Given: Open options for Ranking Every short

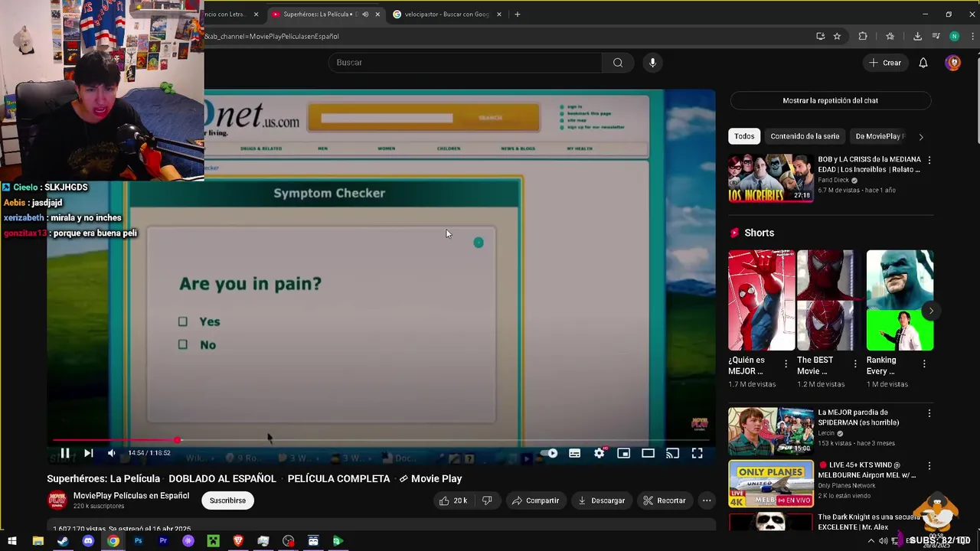Looking at the screenshot, I should point(924,364).
